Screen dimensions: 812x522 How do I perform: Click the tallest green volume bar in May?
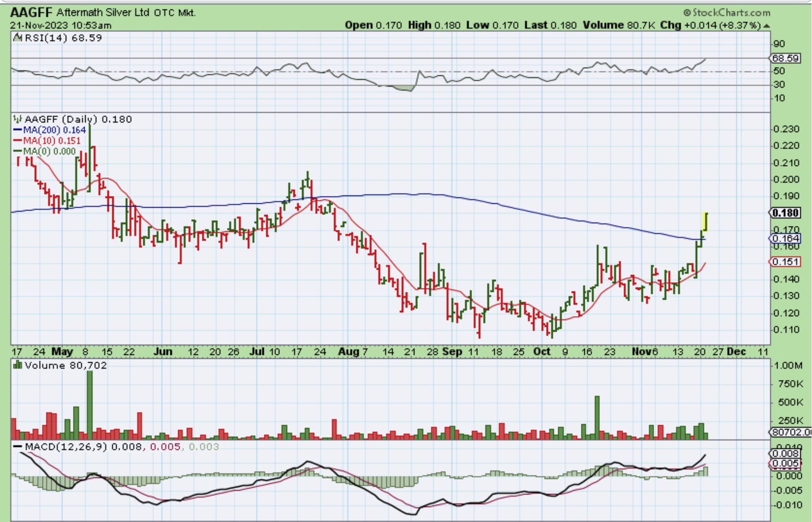pyautogui.click(x=90, y=404)
